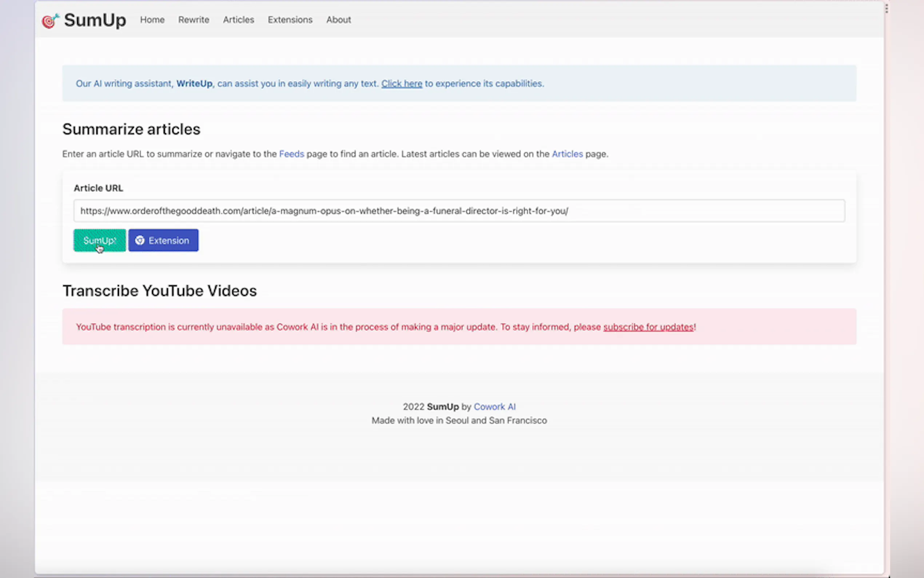
Task: Open the three-dot menu at top right
Action: coord(886,8)
